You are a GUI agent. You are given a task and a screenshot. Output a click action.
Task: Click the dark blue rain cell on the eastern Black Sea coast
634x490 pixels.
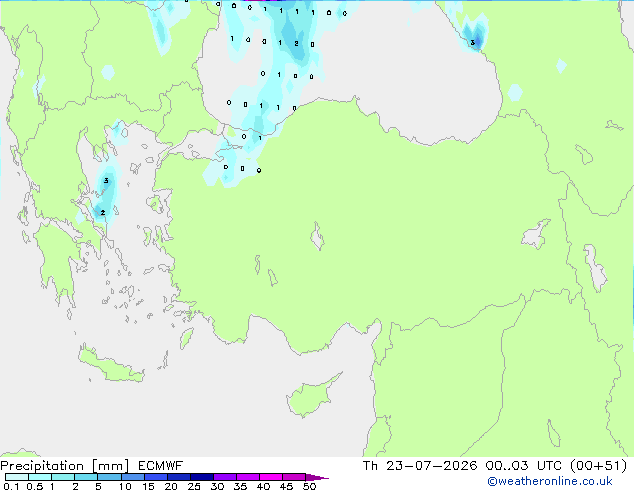click(477, 40)
